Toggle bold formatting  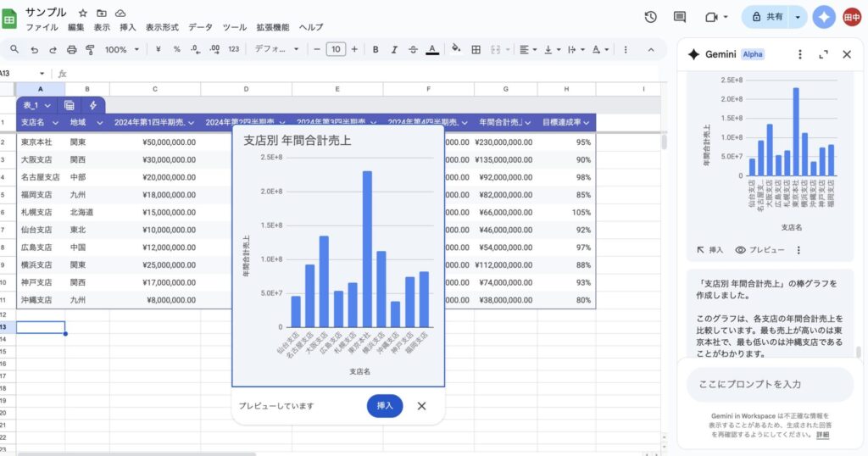[376, 49]
